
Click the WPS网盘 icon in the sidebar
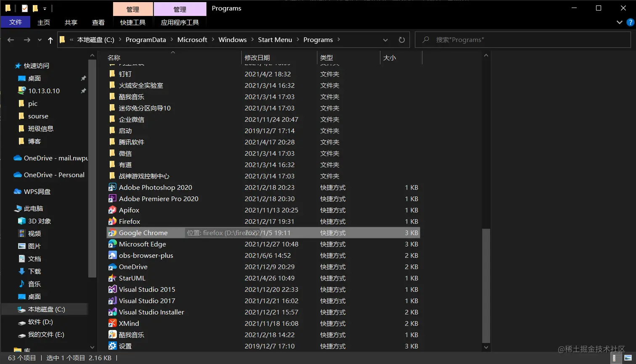click(x=18, y=192)
